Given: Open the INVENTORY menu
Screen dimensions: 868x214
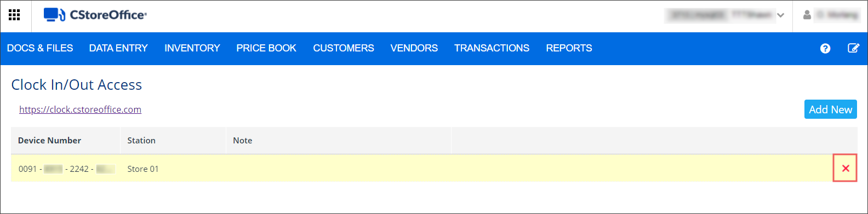Looking at the screenshot, I should [192, 48].
